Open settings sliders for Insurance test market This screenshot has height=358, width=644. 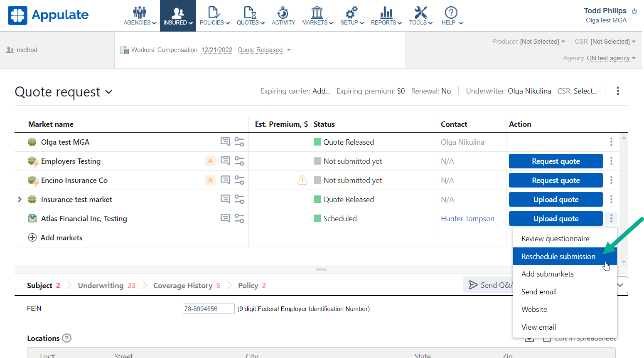point(239,199)
